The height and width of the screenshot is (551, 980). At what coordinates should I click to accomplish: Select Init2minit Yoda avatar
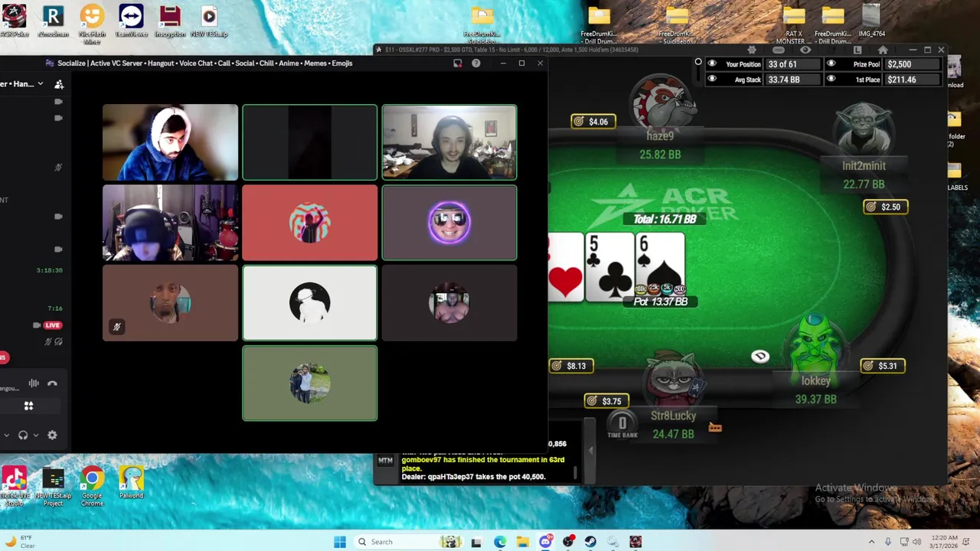coord(864,130)
